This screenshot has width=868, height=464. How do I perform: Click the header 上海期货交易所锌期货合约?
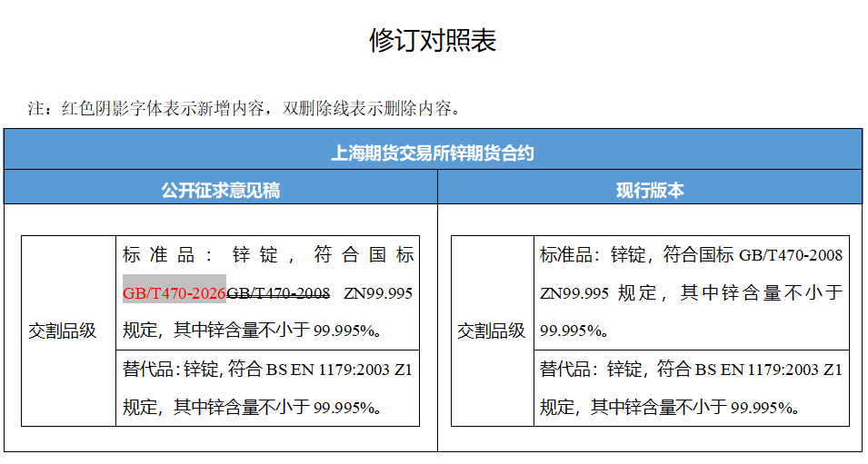pyautogui.click(x=433, y=153)
